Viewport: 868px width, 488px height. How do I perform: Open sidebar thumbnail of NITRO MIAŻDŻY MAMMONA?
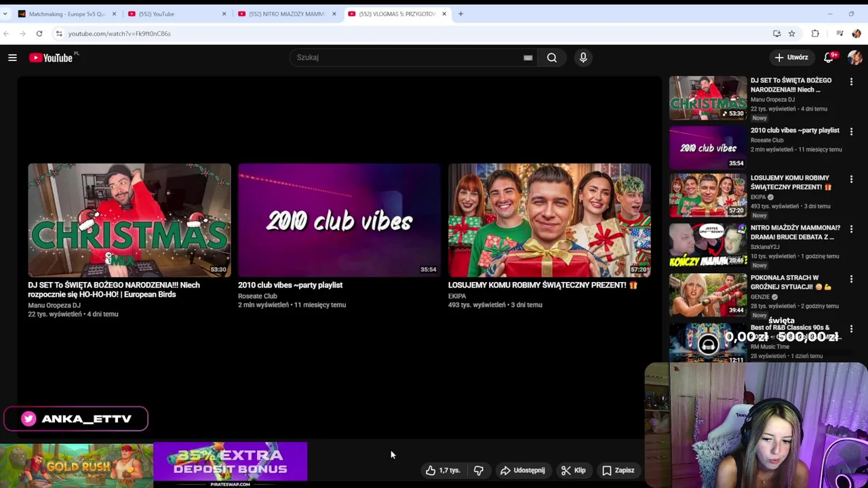pos(708,245)
